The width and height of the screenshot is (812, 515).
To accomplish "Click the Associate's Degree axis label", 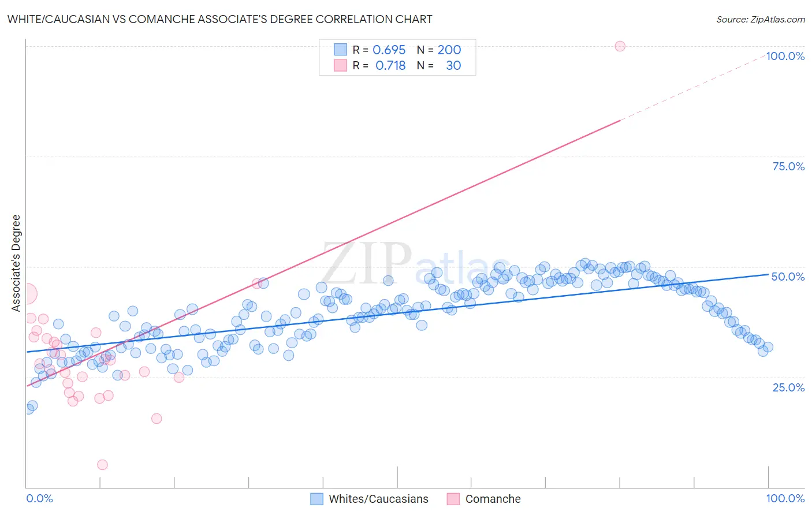I will click(x=16, y=263).
